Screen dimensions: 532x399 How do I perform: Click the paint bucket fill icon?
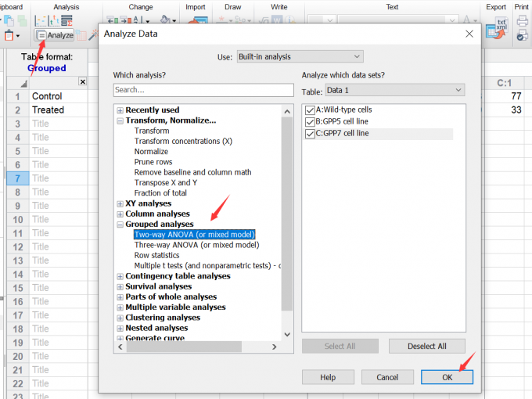165,20
